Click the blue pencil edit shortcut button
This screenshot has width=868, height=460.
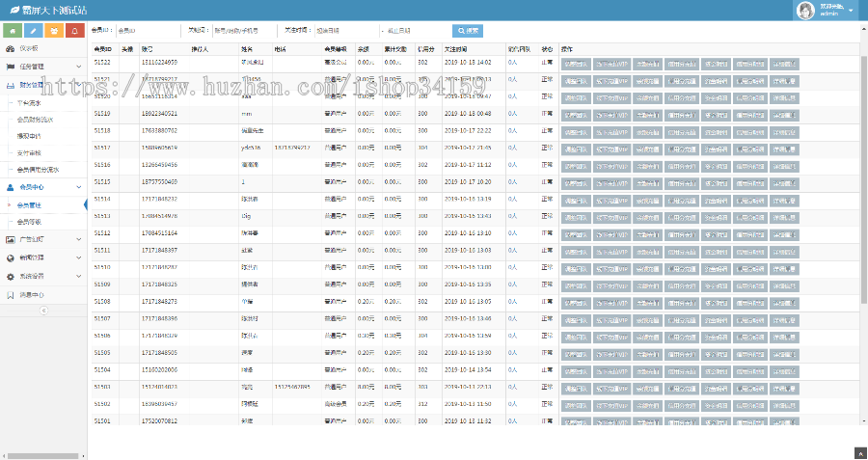click(x=32, y=30)
